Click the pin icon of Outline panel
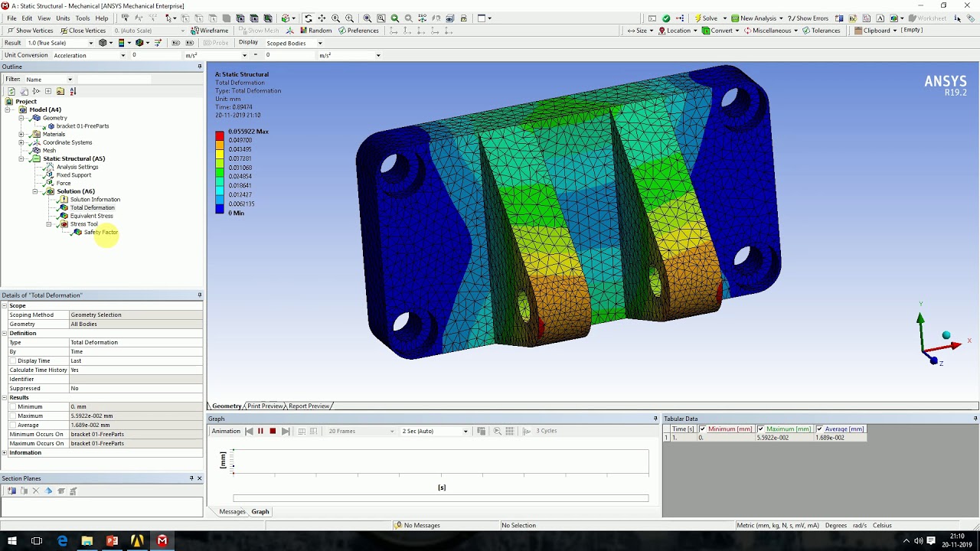This screenshot has width=980, height=551. (200, 67)
